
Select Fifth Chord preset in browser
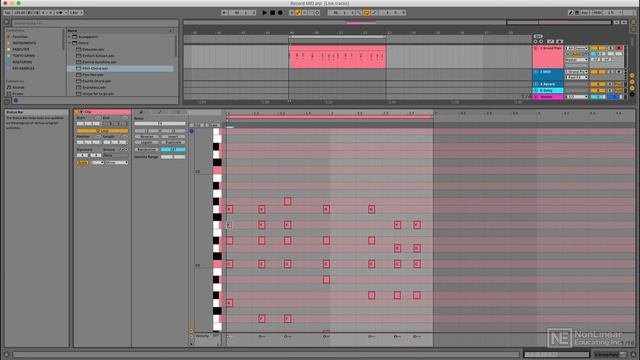95,69
